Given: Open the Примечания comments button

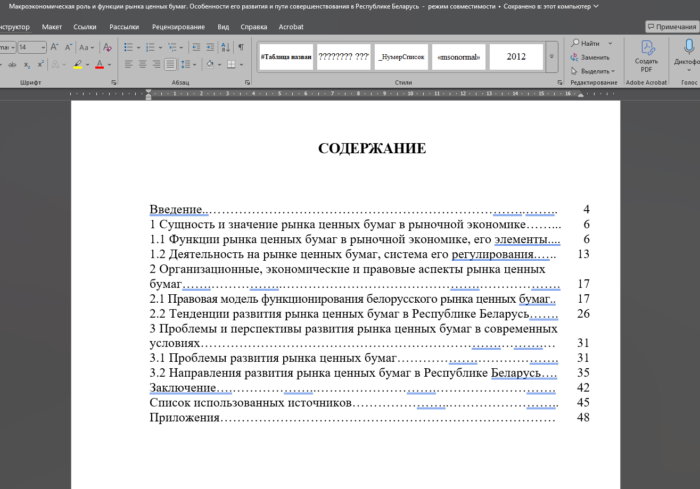Looking at the screenshot, I should (x=672, y=27).
